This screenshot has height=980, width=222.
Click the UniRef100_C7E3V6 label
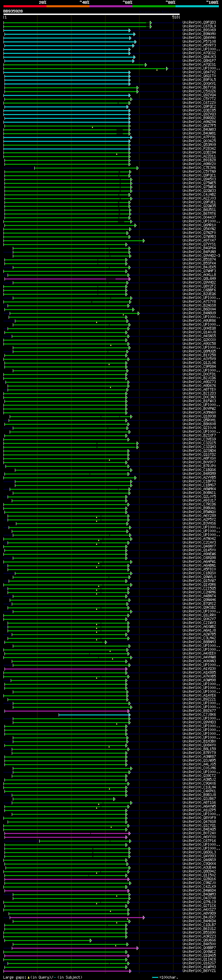tap(199, 168)
